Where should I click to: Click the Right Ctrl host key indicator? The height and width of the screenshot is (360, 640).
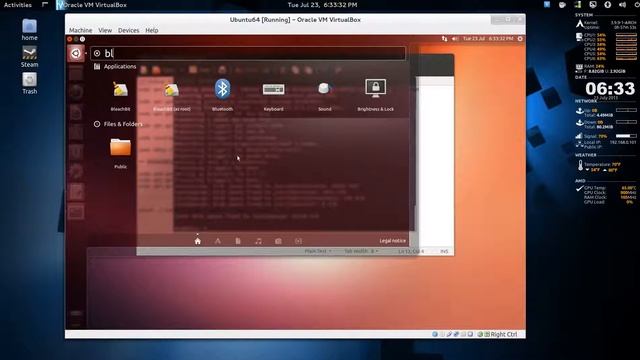point(504,334)
